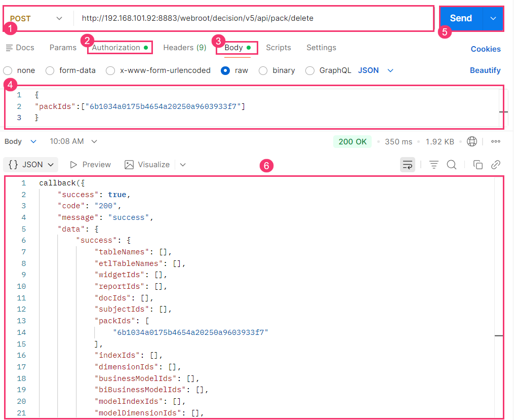The image size is (517, 420).
Task: Select the form-data radio option
Action: point(50,70)
